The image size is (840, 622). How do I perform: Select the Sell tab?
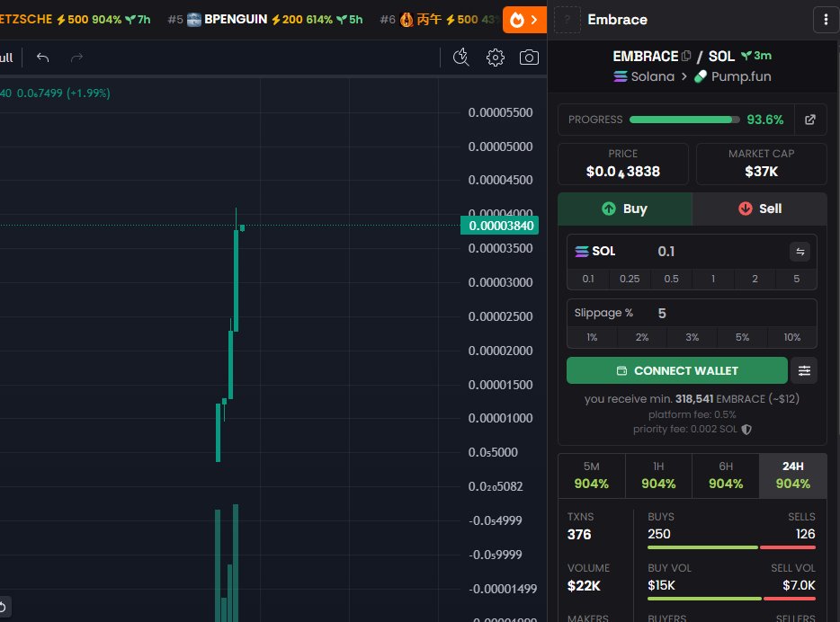(x=760, y=209)
